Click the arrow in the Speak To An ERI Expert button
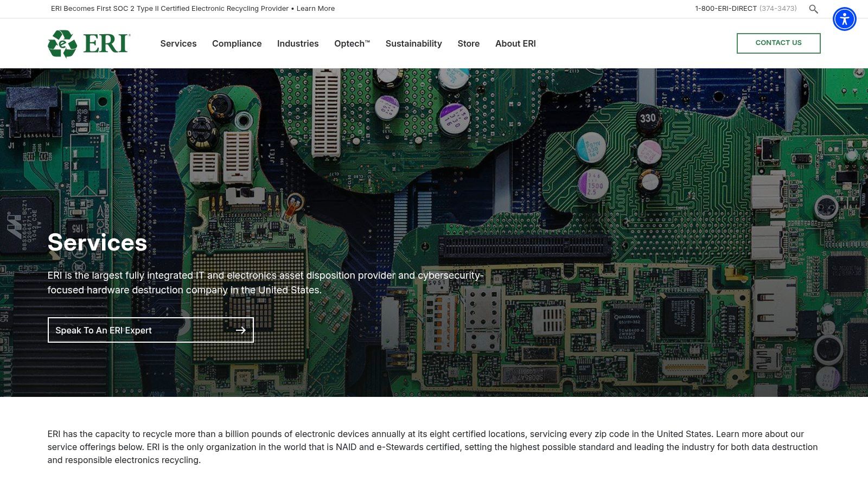Screen dimensions: 868x488 (x=241, y=330)
